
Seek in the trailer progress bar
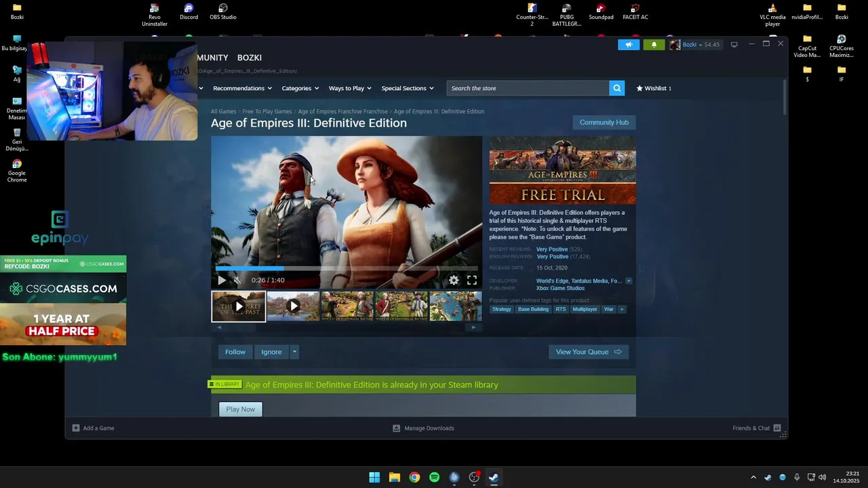click(x=347, y=268)
